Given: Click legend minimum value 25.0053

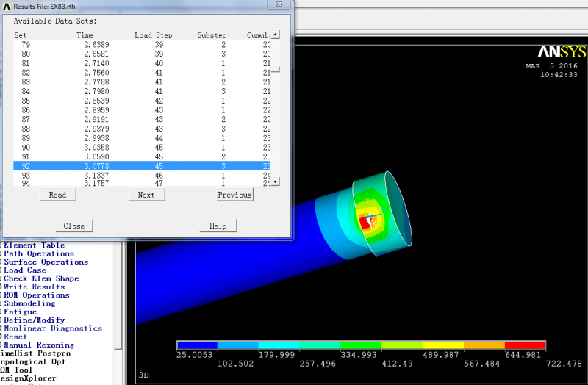Looking at the screenshot, I should (x=194, y=355).
